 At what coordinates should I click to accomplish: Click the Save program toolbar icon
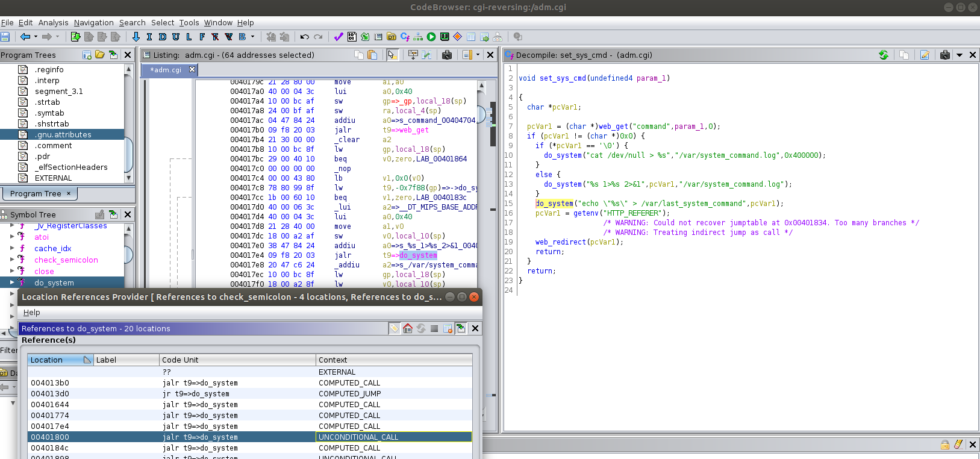click(5, 37)
